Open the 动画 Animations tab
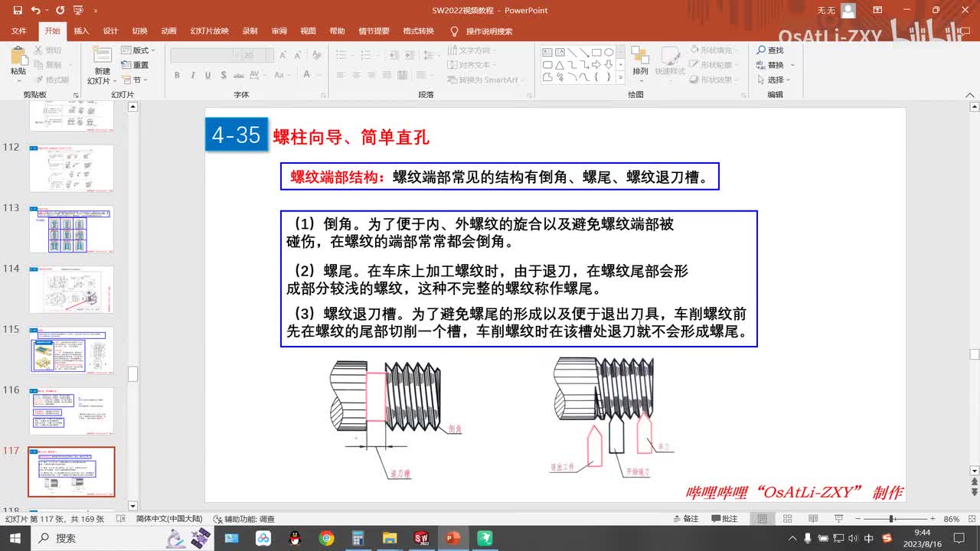The height and width of the screenshot is (551, 980). (x=168, y=31)
